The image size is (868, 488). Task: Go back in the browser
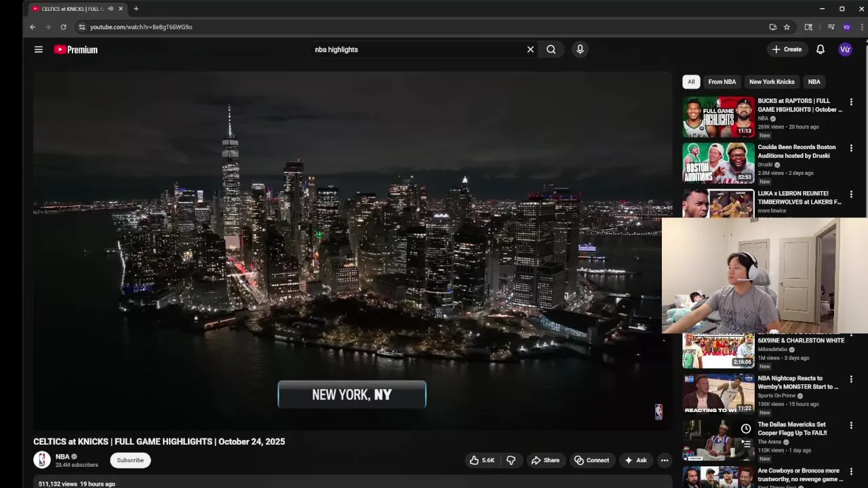tap(33, 27)
